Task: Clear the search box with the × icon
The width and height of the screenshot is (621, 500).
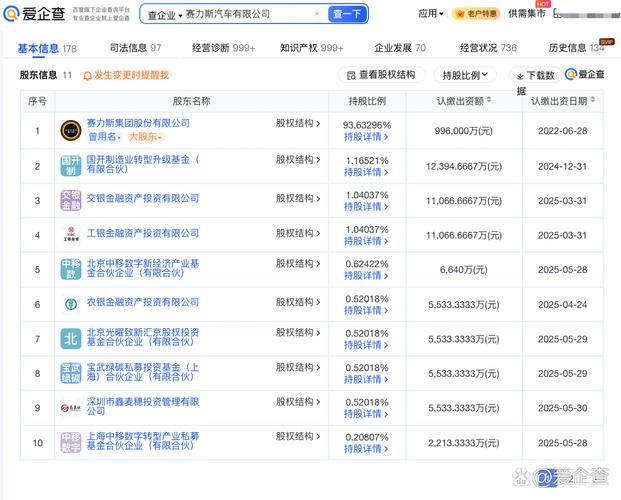Action: click(317, 14)
